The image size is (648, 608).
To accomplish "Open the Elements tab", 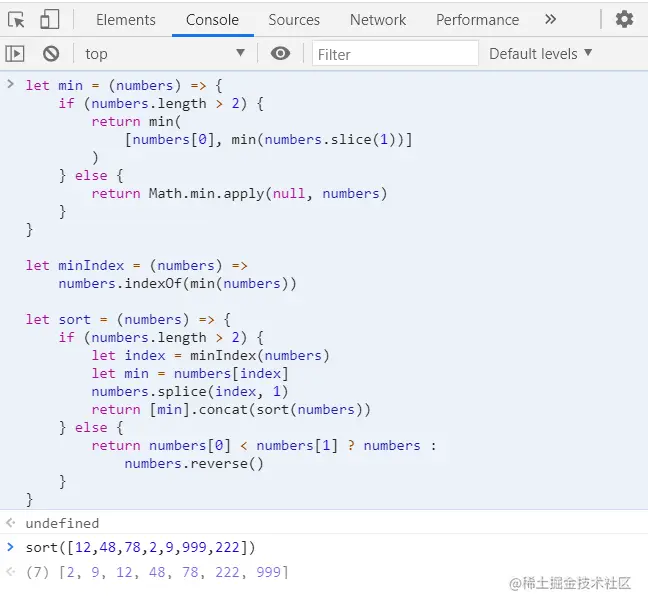I will pos(126,20).
